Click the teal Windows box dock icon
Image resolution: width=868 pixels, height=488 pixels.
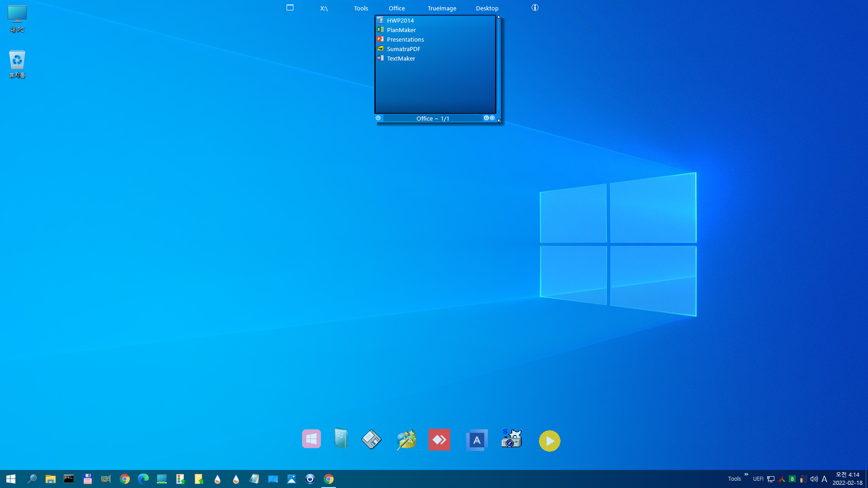341,439
